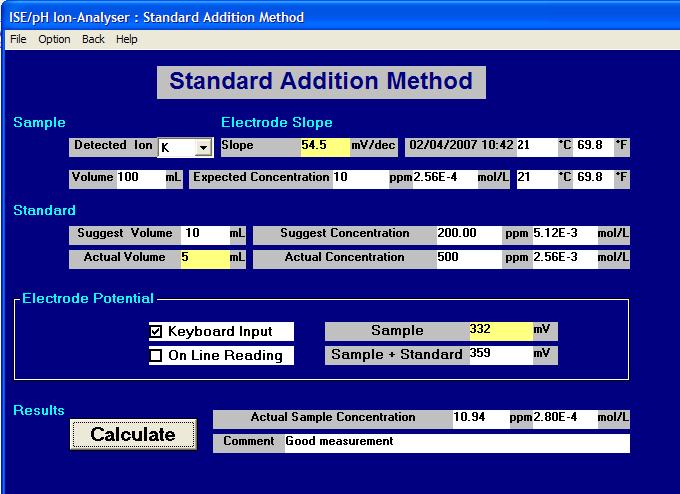
Task: Click the Electrode Potential group label
Action: [x=88, y=298]
